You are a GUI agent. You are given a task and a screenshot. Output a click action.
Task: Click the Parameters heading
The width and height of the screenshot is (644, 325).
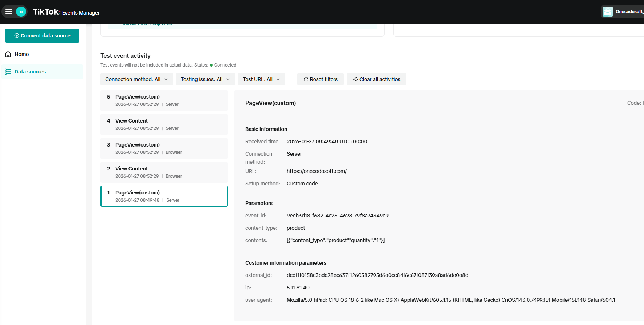click(x=259, y=203)
